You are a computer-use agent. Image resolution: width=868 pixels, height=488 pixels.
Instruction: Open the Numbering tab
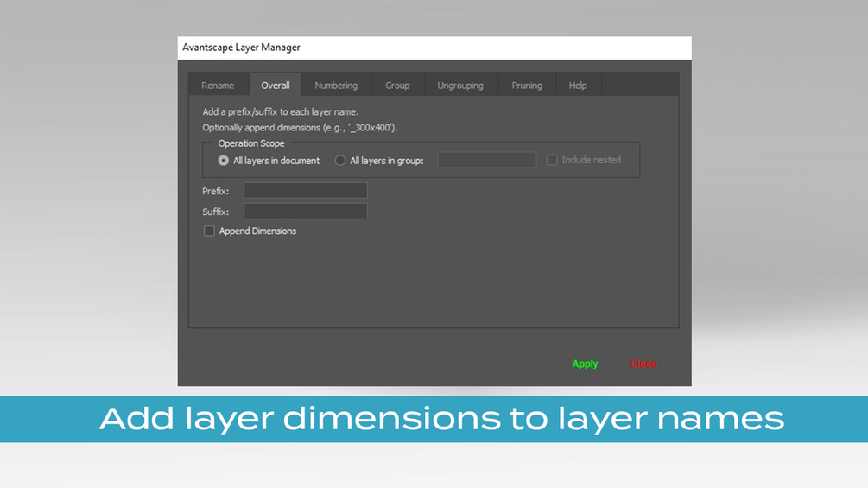(x=336, y=86)
